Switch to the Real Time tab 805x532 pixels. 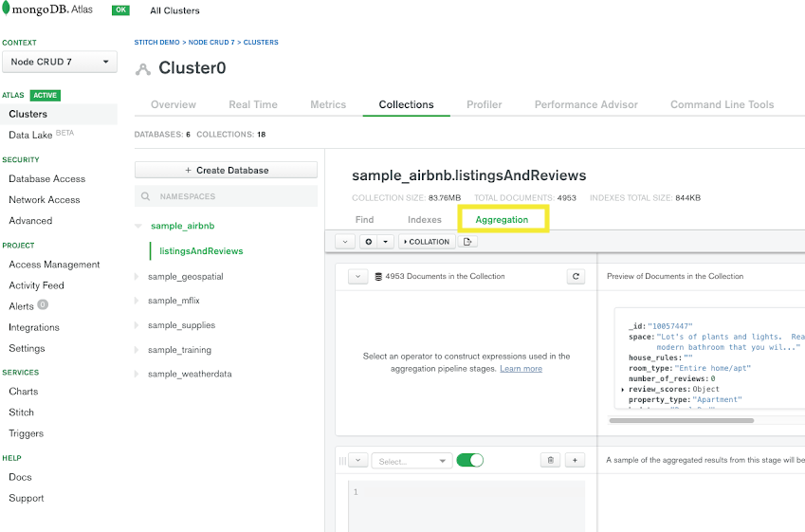pyautogui.click(x=253, y=104)
